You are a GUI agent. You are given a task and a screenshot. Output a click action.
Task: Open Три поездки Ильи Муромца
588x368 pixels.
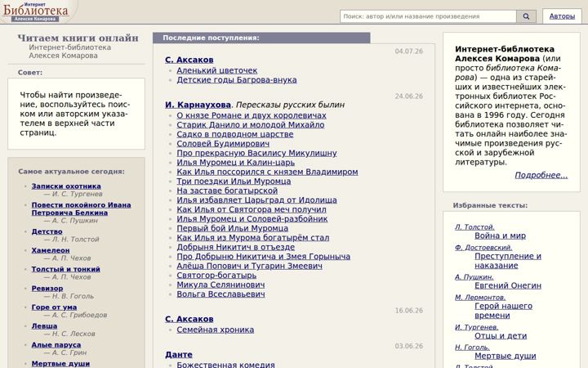[x=234, y=181]
